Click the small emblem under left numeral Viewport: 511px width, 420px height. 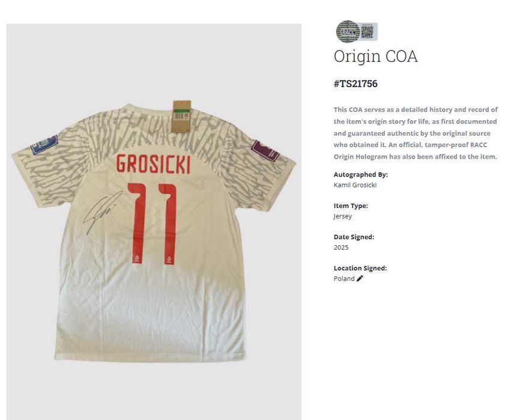point(137,259)
